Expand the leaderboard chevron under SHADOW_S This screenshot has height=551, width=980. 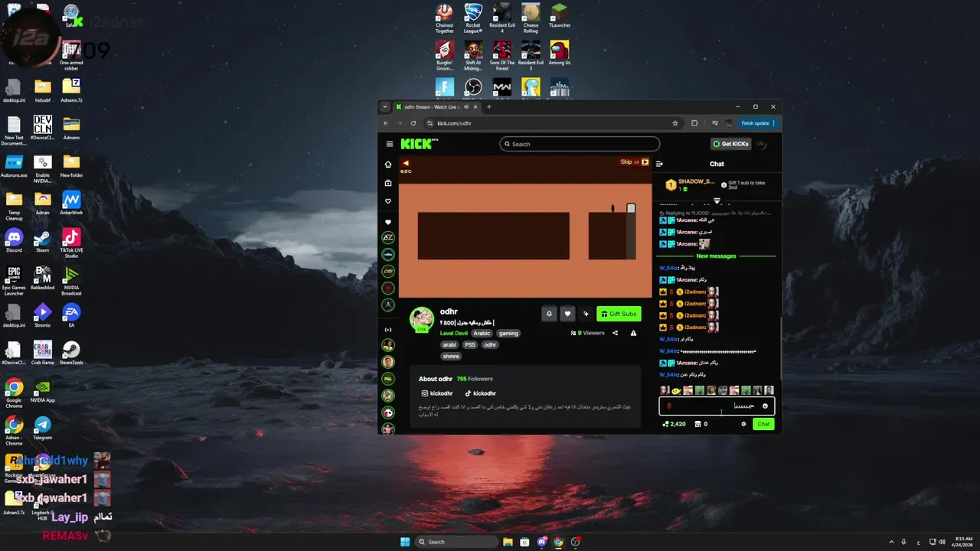pos(717,201)
